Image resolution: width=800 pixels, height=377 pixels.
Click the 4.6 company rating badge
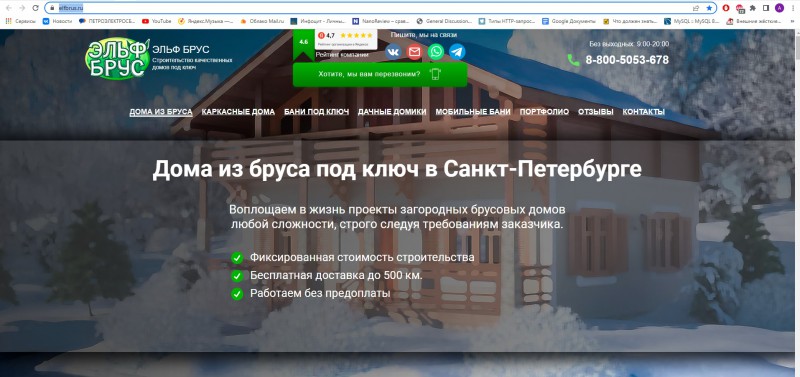(303, 45)
